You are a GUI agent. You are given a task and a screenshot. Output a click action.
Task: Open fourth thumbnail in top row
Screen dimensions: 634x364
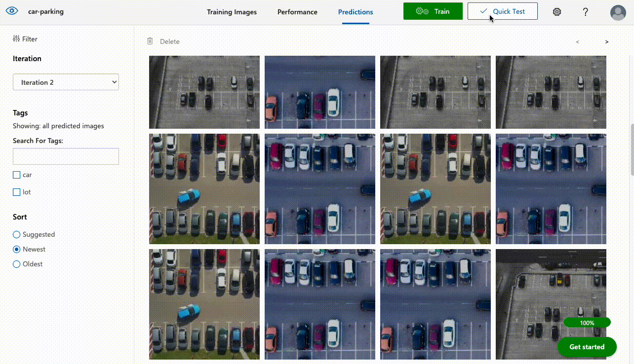pos(551,92)
